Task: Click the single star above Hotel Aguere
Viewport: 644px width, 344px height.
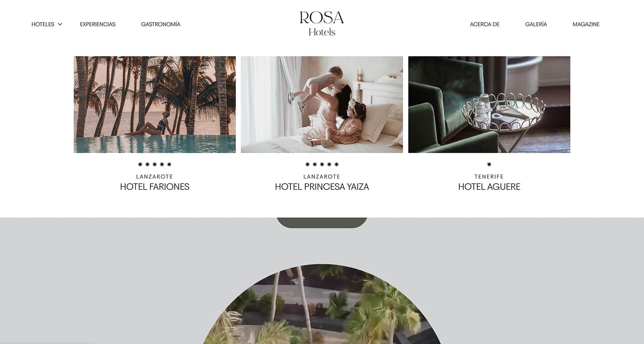Action: 489,164
